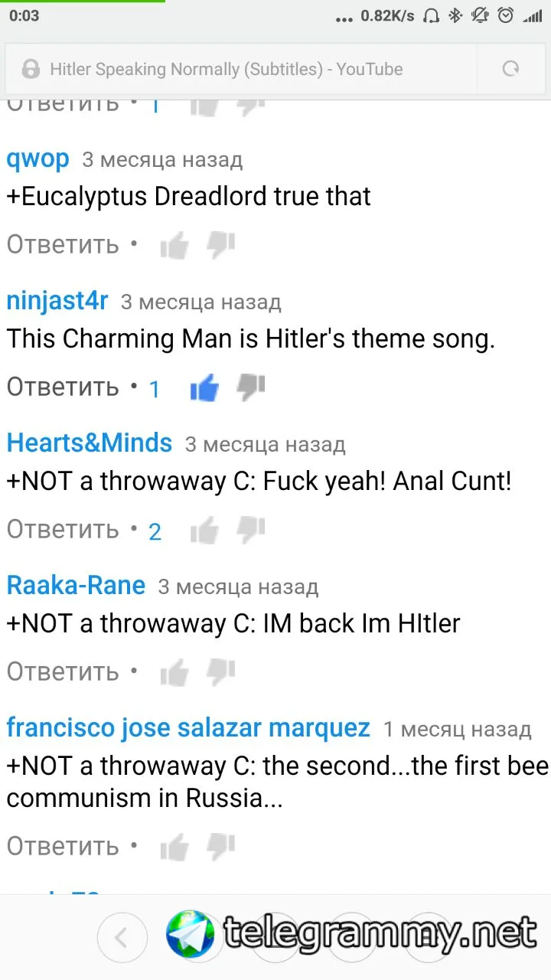
Task: Open the ninjast4r user profile
Action: (x=57, y=301)
